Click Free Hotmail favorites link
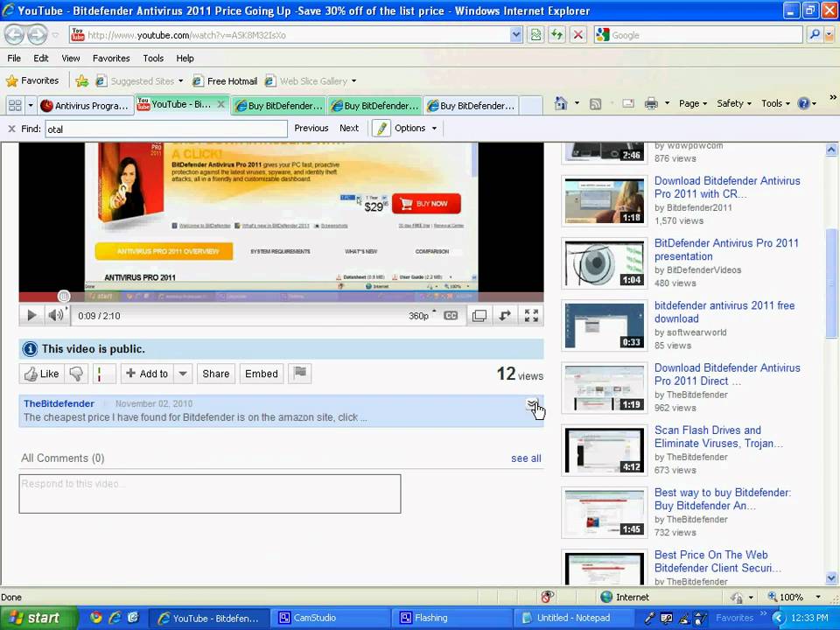The width and height of the screenshot is (840, 630). (225, 80)
